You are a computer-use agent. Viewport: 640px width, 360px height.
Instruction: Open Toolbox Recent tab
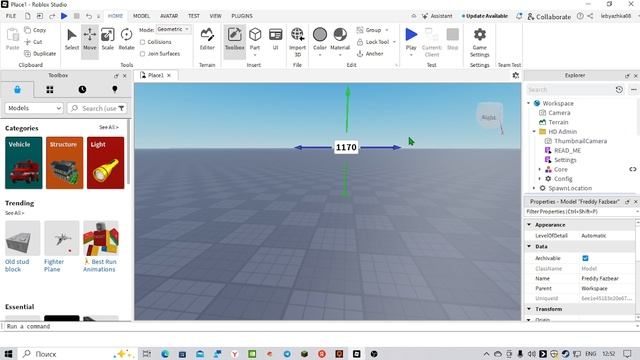(82, 89)
